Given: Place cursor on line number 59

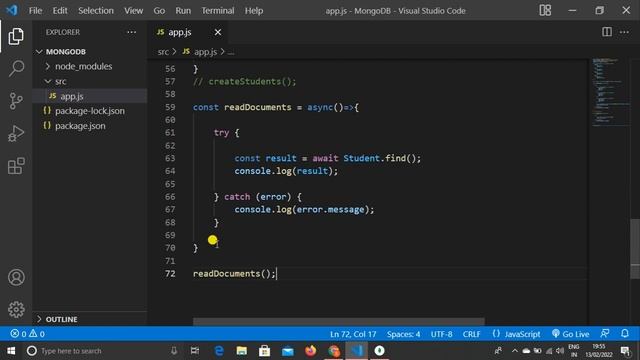Looking at the screenshot, I should click(170, 107).
